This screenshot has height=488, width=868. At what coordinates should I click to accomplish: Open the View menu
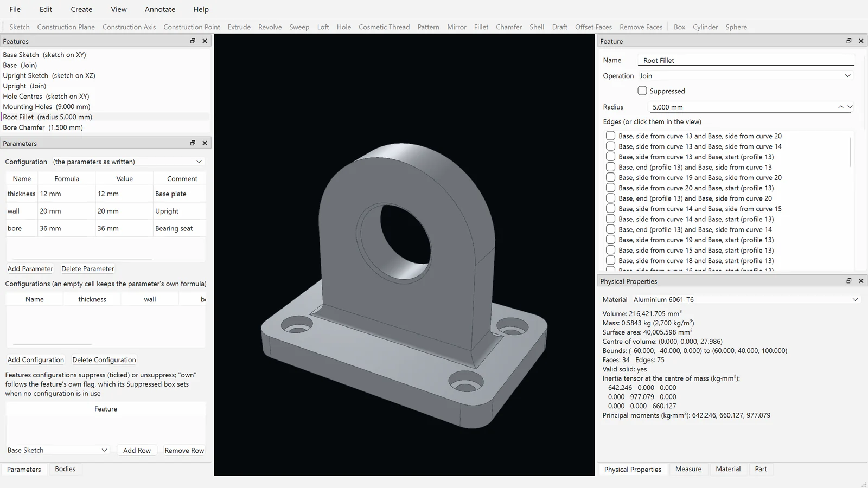pos(119,9)
